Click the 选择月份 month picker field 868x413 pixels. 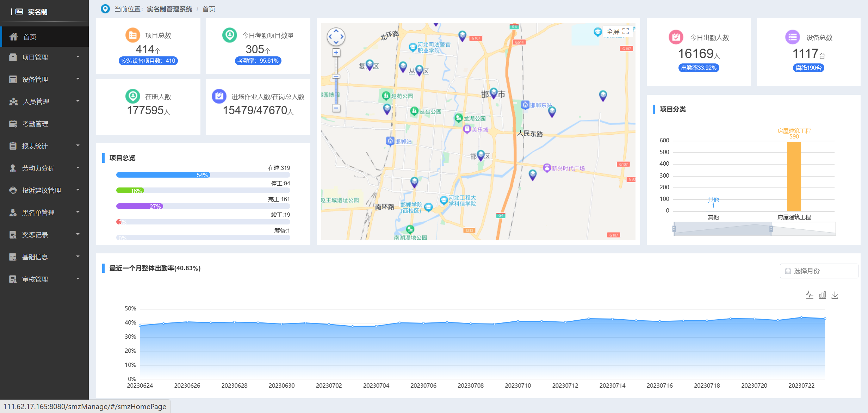tap(819, 271)
